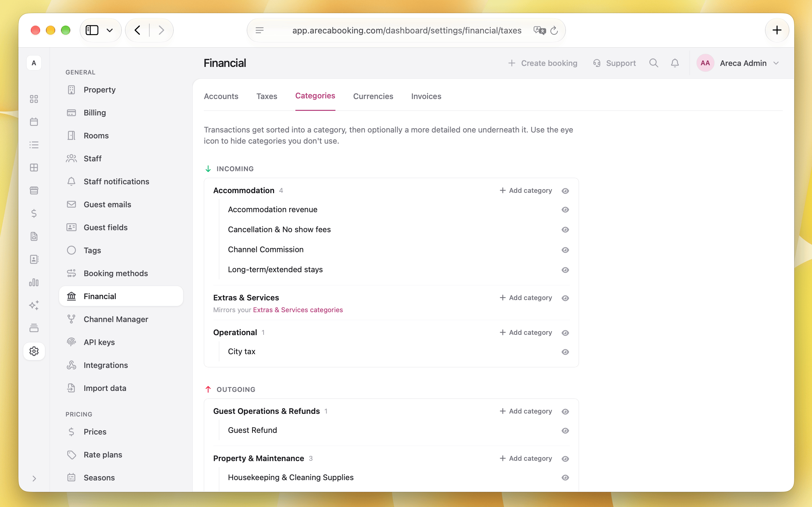Open the notifications bell in header
The width and height of the screenshot is (812, 507).
coord(675,63)
